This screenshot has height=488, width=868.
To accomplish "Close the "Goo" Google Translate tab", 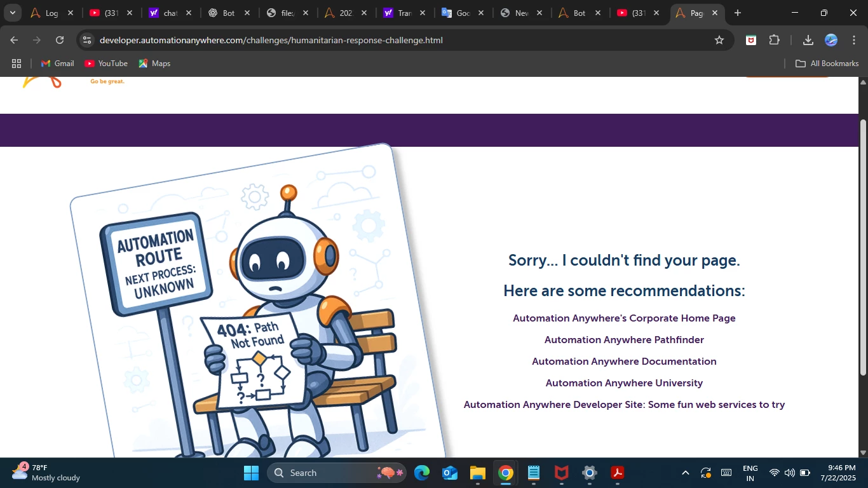I will pos(481,13).
